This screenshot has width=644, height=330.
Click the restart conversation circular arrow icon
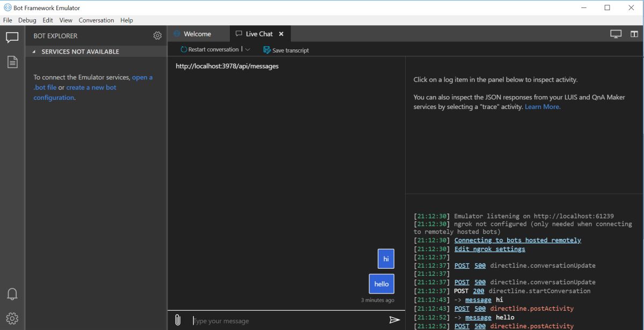point(184,49)
